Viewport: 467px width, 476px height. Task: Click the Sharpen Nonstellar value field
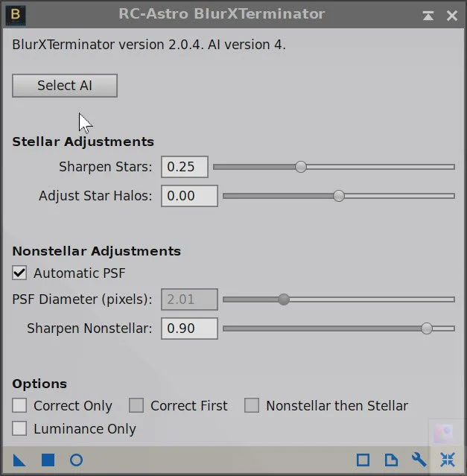[189, 329]
